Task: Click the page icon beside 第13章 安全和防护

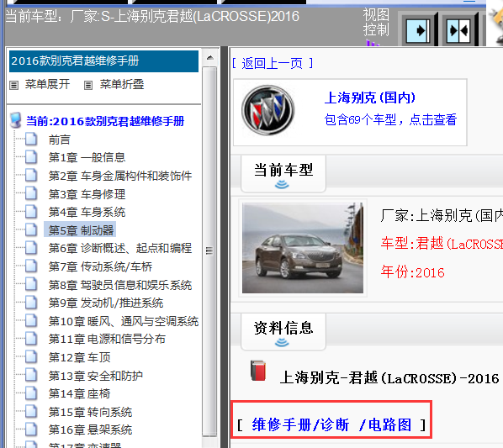Action: click(31, 375)
